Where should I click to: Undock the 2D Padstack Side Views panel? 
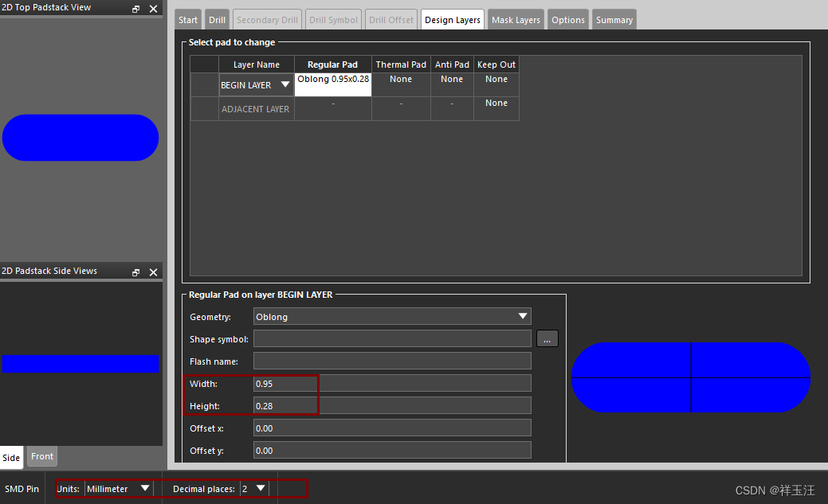(135, 272)
